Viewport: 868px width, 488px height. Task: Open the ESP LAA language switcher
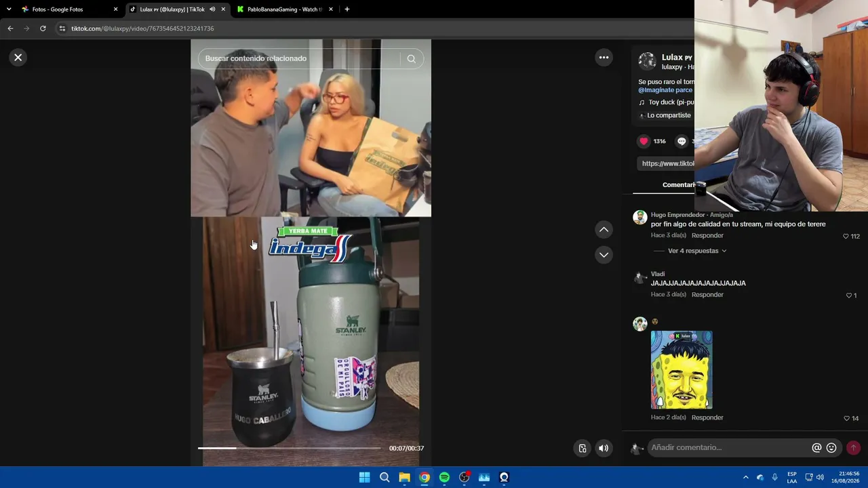792,477
